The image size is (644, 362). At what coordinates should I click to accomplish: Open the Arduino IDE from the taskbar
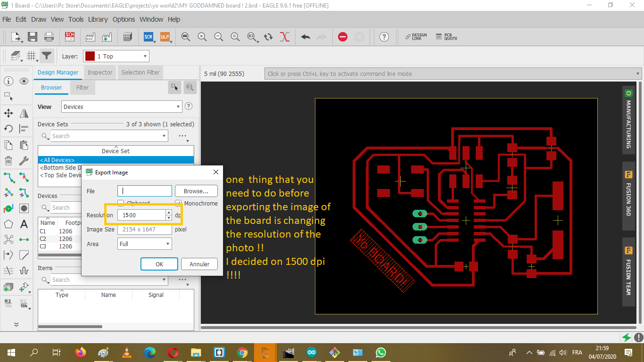point(312,352)
